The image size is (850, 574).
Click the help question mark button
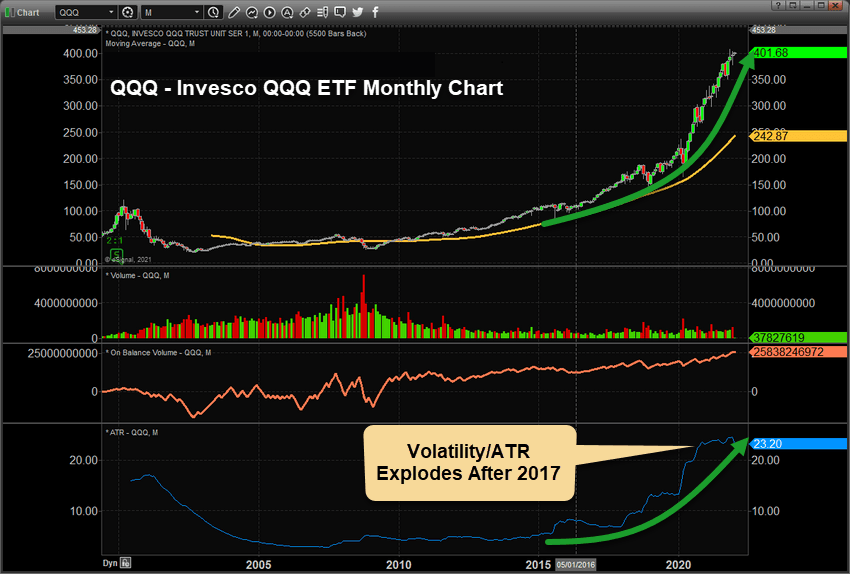778,5
